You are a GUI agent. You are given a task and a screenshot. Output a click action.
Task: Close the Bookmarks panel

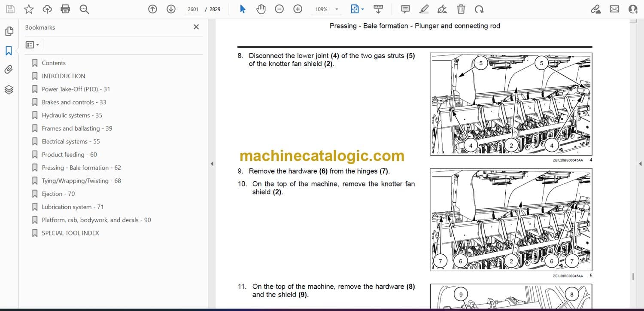point(196,27)
